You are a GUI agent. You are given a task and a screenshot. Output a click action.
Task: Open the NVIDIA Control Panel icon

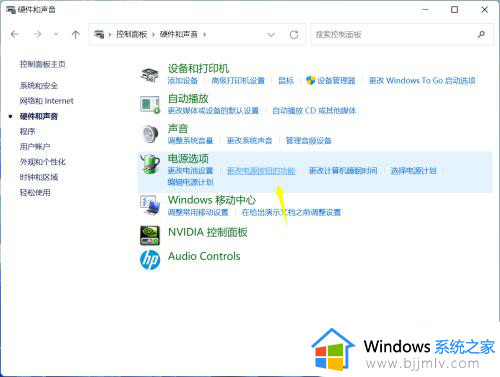tap(150, 235)
